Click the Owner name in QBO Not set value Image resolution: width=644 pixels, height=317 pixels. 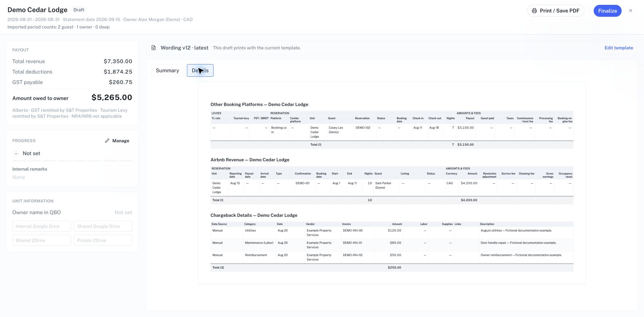[123, 212]
